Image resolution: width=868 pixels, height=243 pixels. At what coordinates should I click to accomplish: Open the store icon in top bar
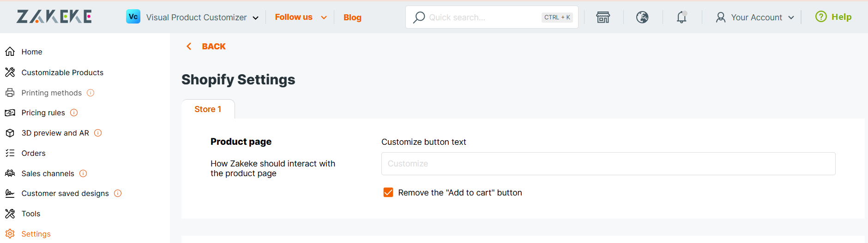pos(603,17)
